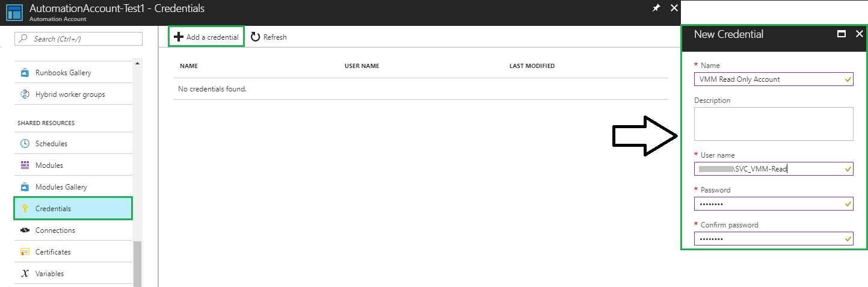Click the Password input field
This screenshot has height=287, width=868.
(x=774, y=203)
